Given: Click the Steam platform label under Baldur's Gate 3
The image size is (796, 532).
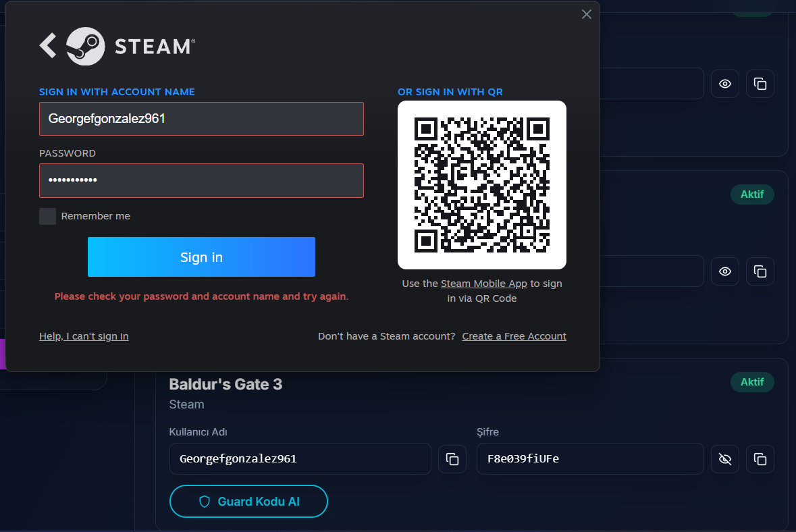Looking at the screenshot, I should 186,404.
